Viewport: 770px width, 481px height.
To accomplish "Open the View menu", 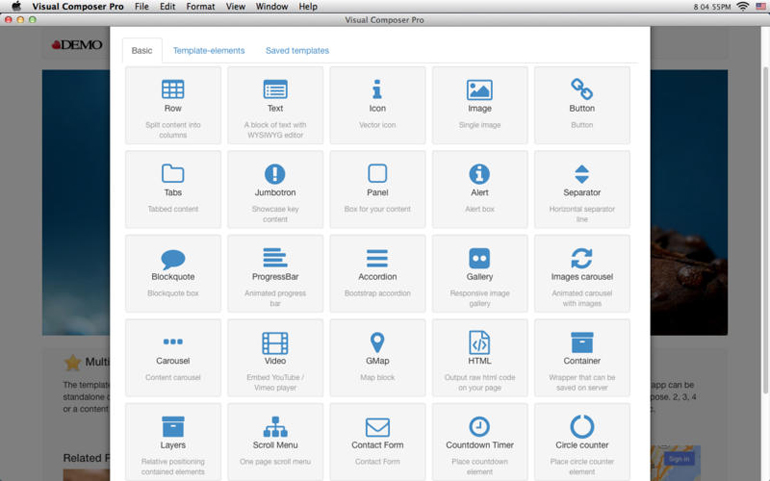I will pos(235,6).
